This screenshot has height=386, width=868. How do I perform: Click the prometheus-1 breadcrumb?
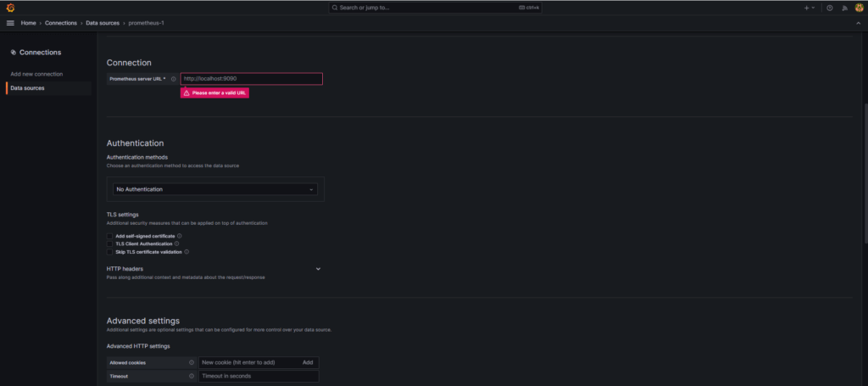coord(146,23)
